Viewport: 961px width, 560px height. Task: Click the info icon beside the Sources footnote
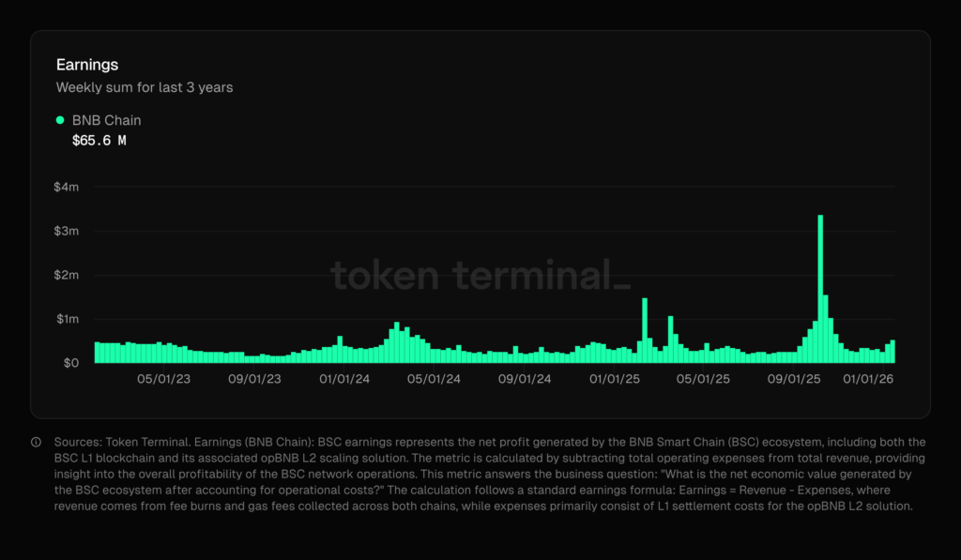36,442
